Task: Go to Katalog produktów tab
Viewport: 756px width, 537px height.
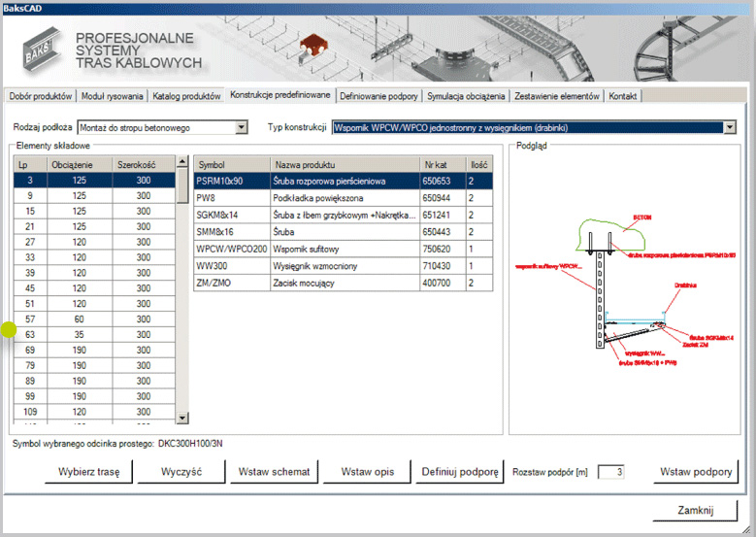Action: pos(187,96)
